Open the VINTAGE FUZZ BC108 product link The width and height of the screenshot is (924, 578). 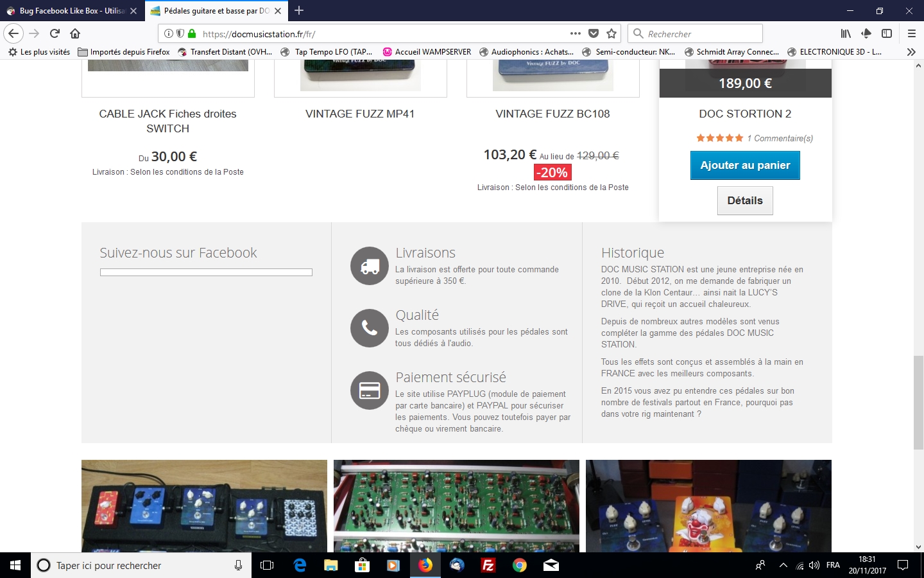tap(552, 114)
